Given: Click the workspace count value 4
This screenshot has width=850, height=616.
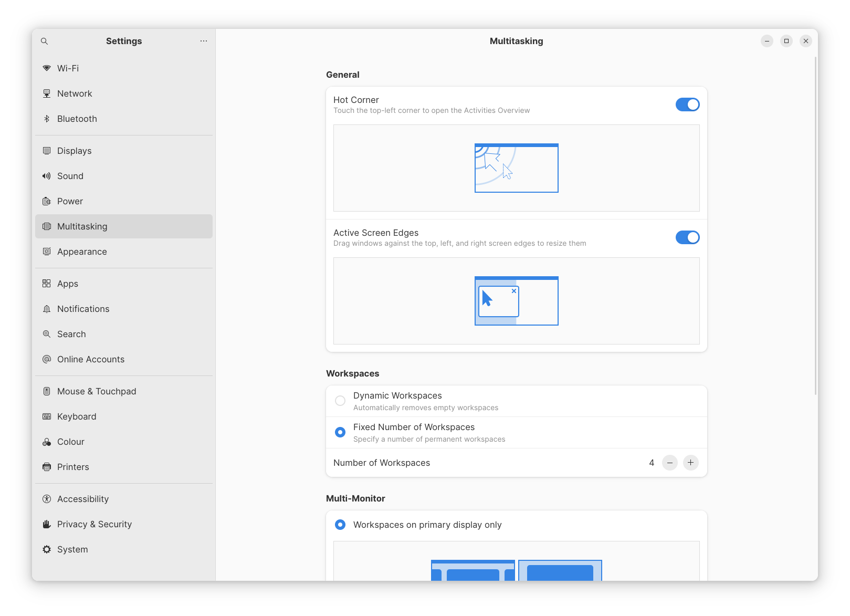Looking at the screenshot, I should click(652, 463).
